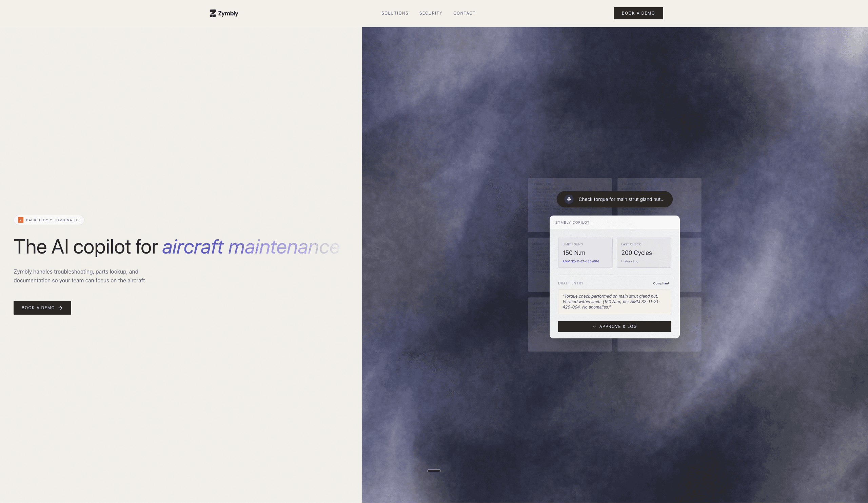Click the microphone icon in voice query

click(569, 199)
